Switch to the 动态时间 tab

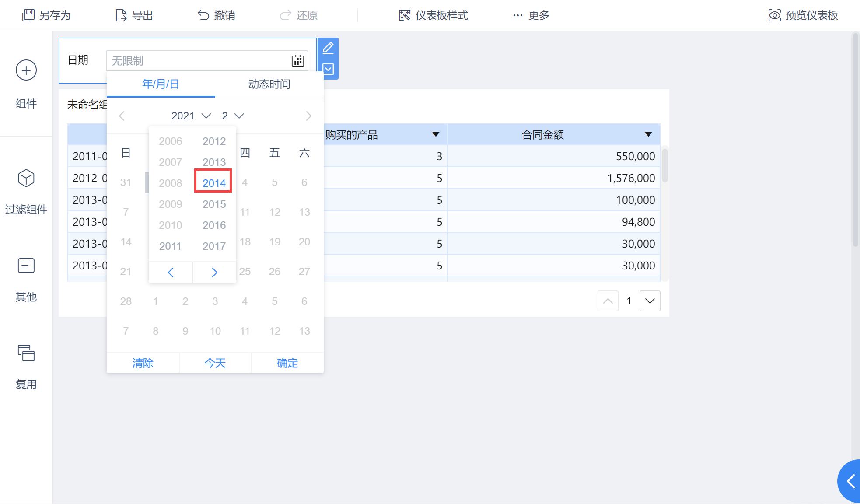coord(269,84)
